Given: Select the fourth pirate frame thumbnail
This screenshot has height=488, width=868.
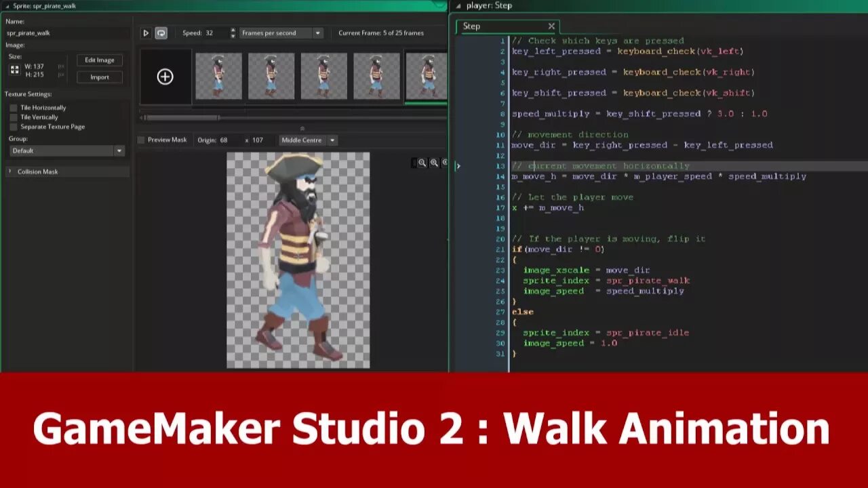Looking at the screenshot, I should coord(376,76).
